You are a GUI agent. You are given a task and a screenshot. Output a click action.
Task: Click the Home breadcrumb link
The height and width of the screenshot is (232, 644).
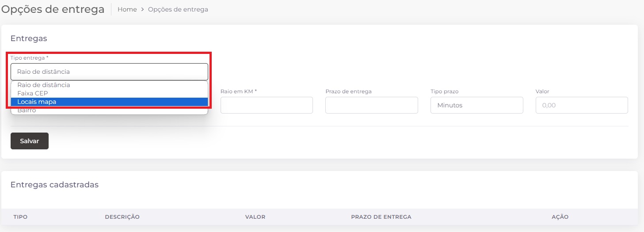tap(127, 9)
